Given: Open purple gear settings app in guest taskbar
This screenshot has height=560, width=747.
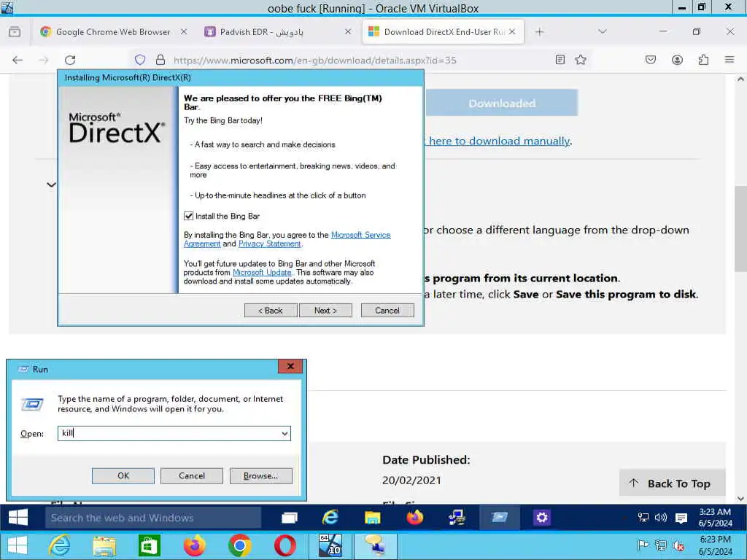Looking at the screenshot, I should [x=542, y=518].
